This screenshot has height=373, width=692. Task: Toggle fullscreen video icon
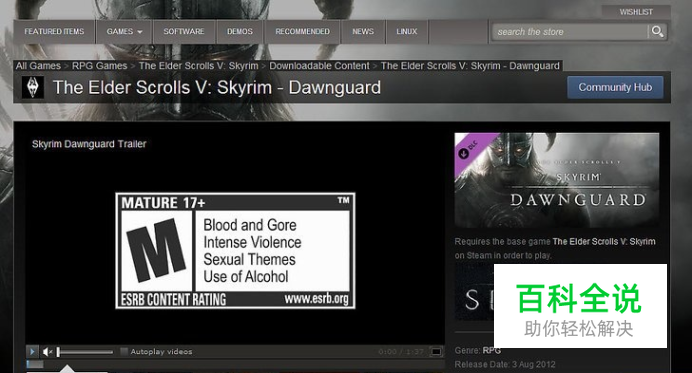click(436, 352)
